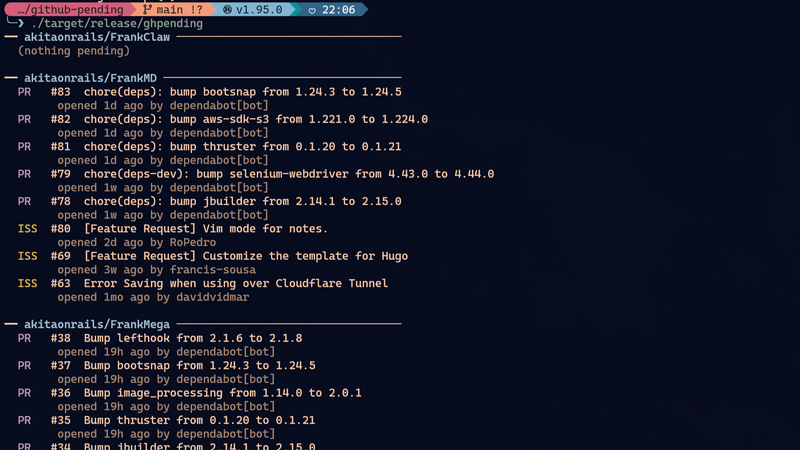Click the ISS label on row #69
The width and height of the screenshot is (800, 450).
pyautogui.click(x=28, y=256)
